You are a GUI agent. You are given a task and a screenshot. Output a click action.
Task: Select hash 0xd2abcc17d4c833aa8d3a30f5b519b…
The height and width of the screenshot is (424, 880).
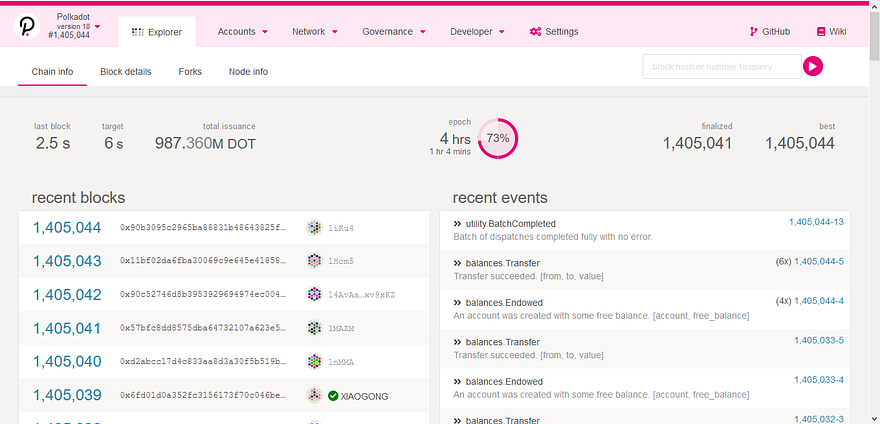203,362
